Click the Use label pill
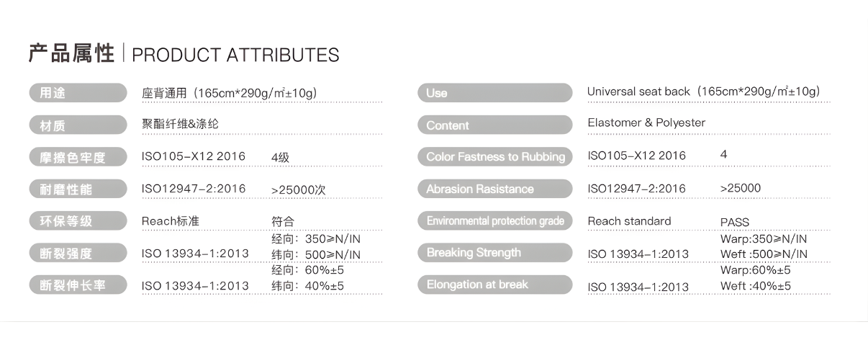Viewport: 868px width, 340px height. pyautogui.click(x=494, y=93)
